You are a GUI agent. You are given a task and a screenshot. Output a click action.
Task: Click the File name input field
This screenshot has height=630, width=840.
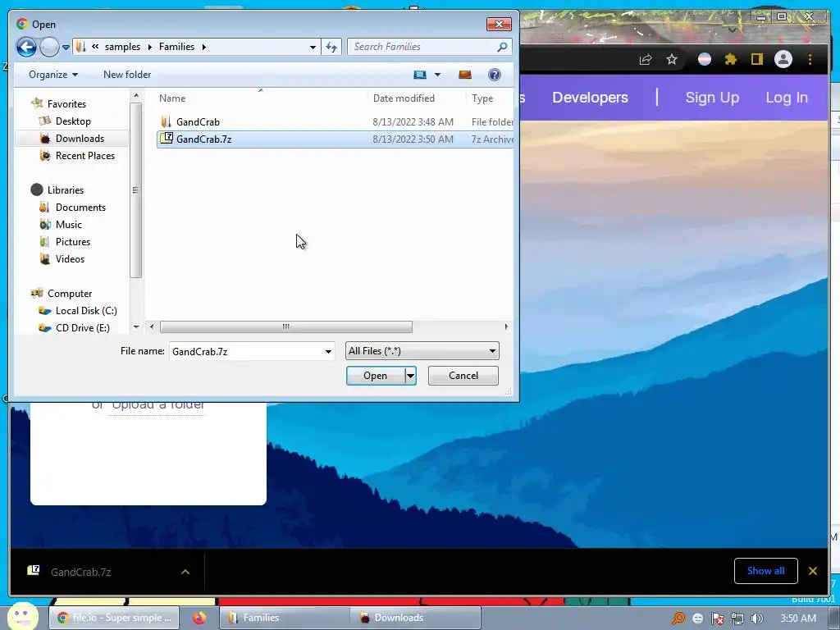[246, 351]
